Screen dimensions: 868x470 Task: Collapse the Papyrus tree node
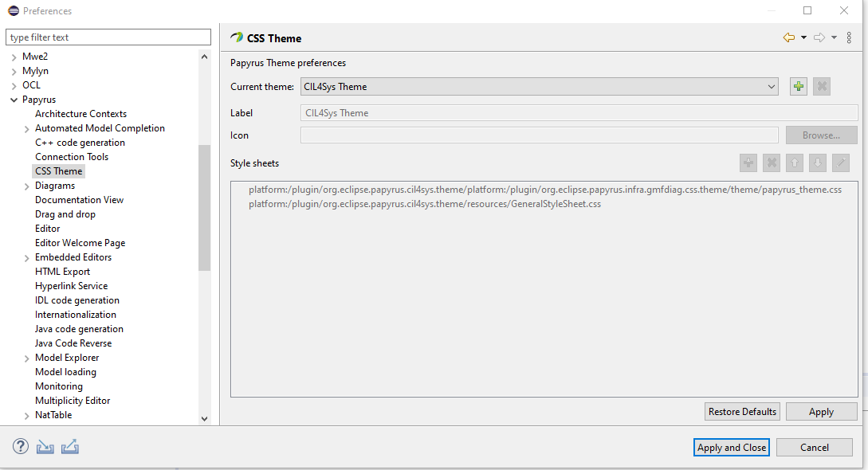pyautogui.click(x=14, y=100)
